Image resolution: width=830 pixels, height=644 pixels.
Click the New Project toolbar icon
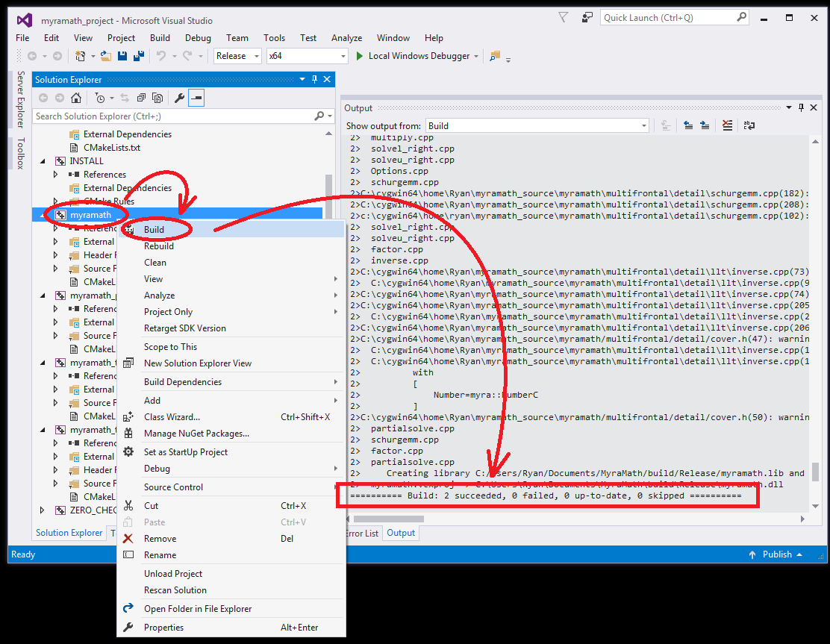tap(80, 56)
